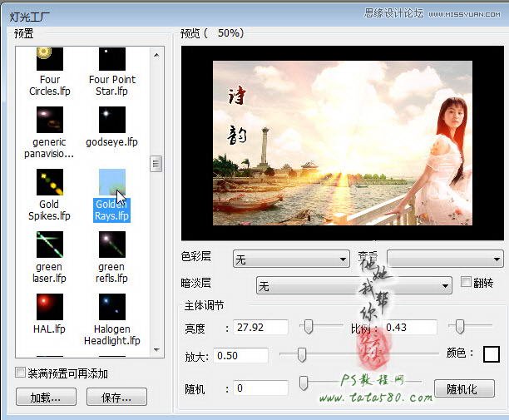Click the 'green refls.lfp' label text
The image size is (509, 420).
[111, 272]
